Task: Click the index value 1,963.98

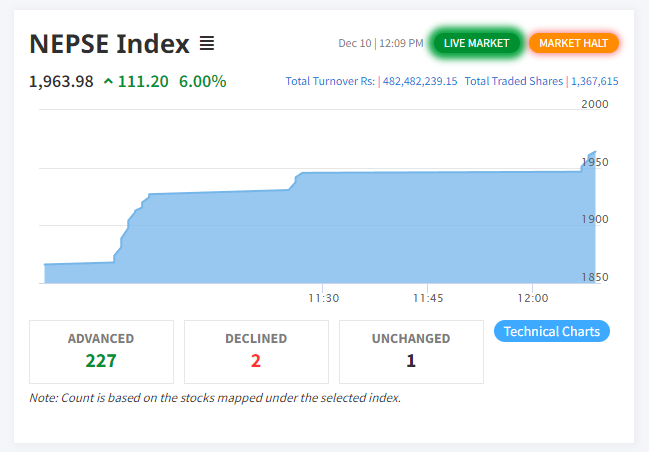Action: coord(61,82)
